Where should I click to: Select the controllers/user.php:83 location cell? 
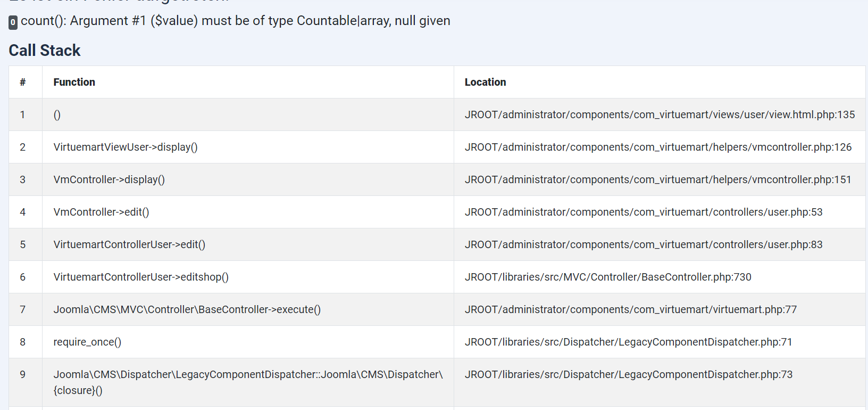pos(644,244)
